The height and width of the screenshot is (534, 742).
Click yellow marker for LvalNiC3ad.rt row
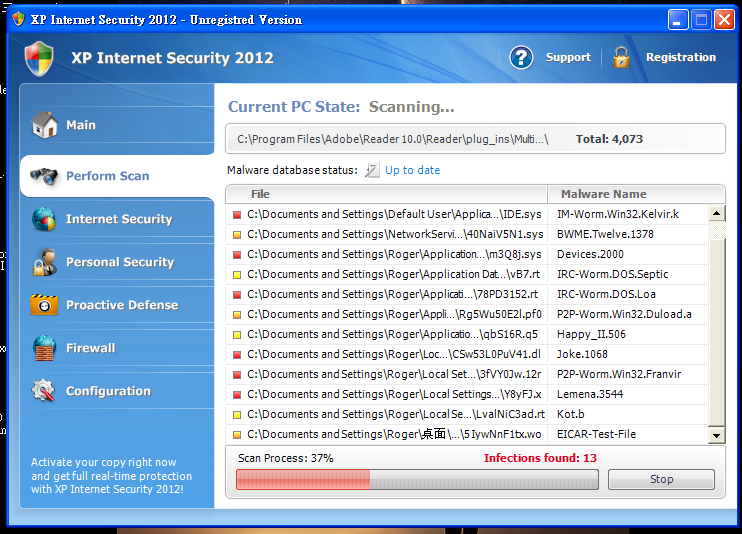coord(237,415)
